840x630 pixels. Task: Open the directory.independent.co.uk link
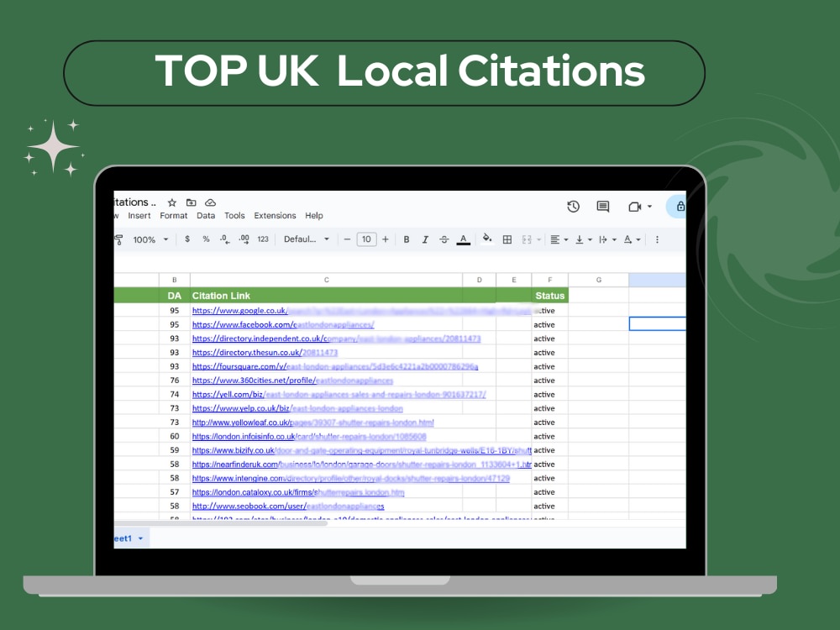point(336,339)
